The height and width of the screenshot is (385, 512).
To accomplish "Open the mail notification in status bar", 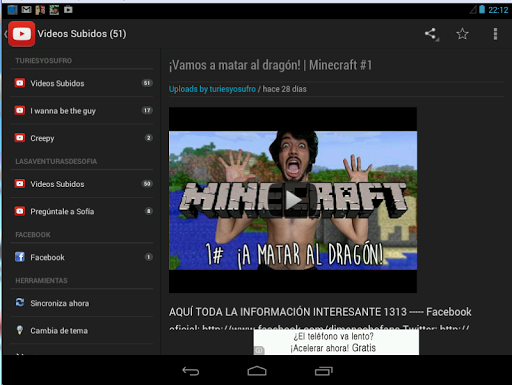I will [x=26, y=10].
